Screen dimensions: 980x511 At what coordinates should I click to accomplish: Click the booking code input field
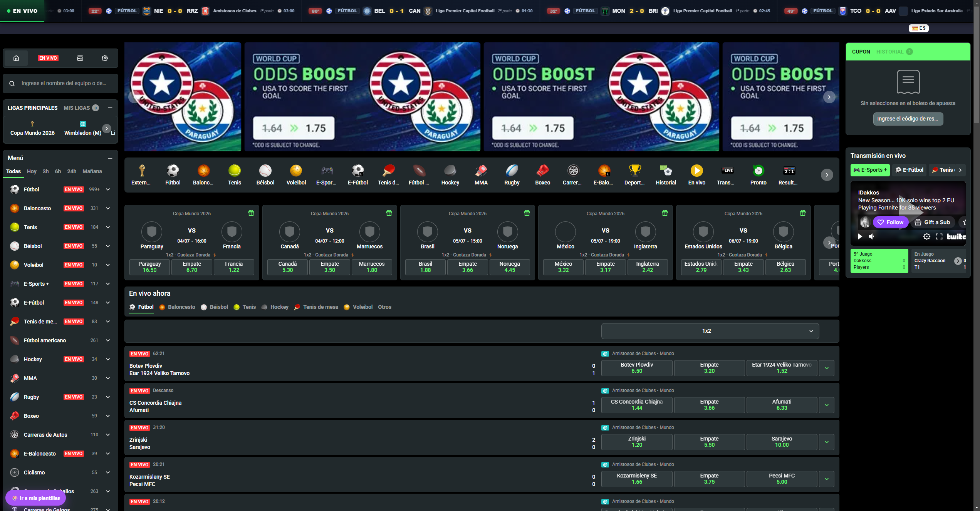(908, 119)
